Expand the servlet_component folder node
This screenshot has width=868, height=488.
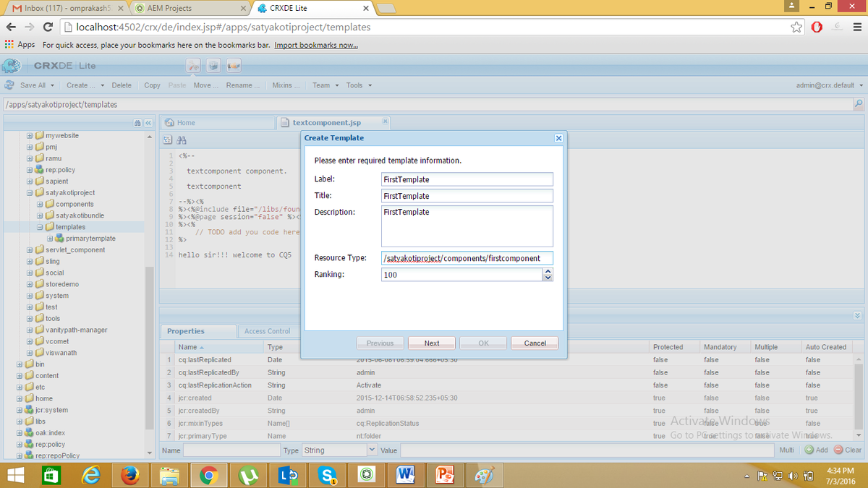click(30, 249)
